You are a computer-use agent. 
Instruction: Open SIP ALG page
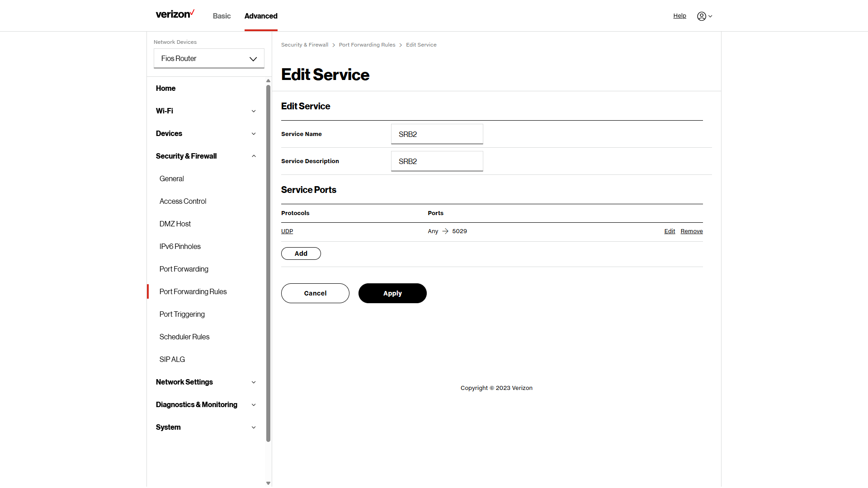[x=172, y=360]
